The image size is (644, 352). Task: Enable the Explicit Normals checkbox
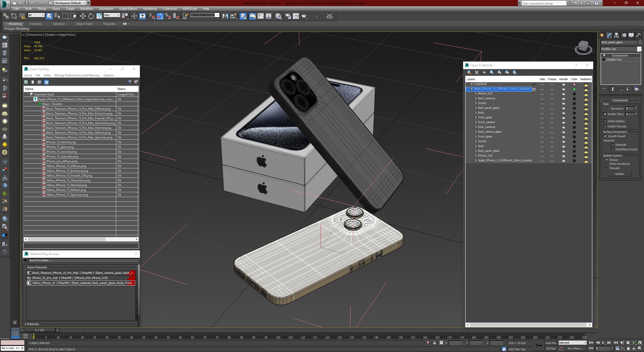[605, 126]
